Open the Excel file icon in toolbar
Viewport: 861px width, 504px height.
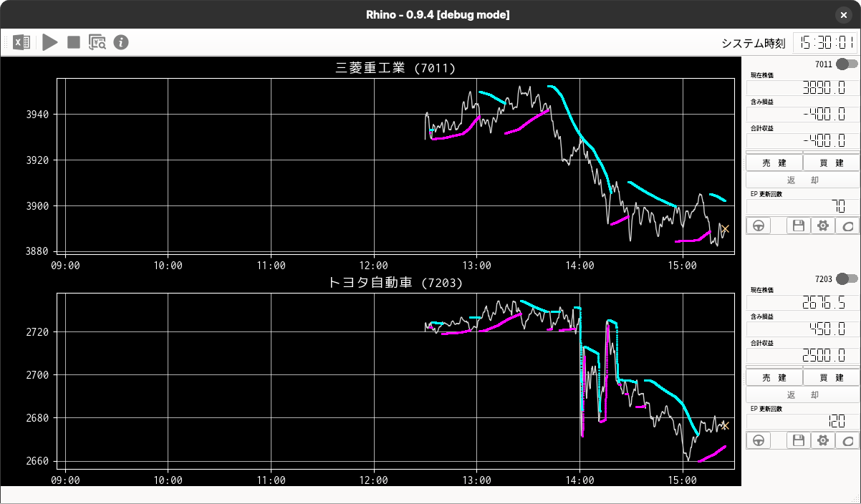tap(21, 42)
